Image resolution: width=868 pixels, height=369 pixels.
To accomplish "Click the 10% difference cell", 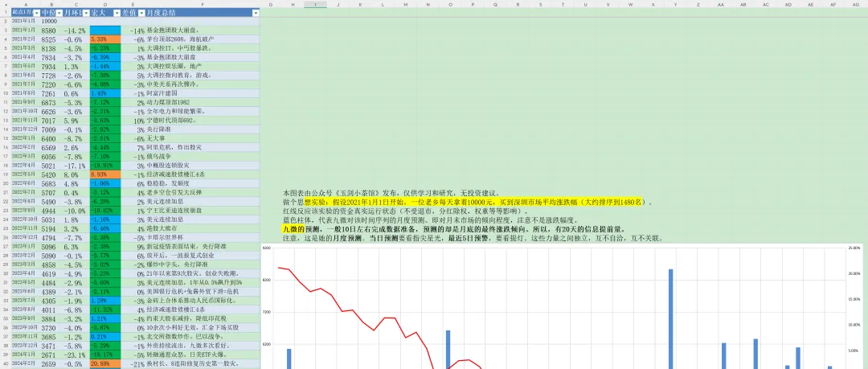I will pos(133,121).
